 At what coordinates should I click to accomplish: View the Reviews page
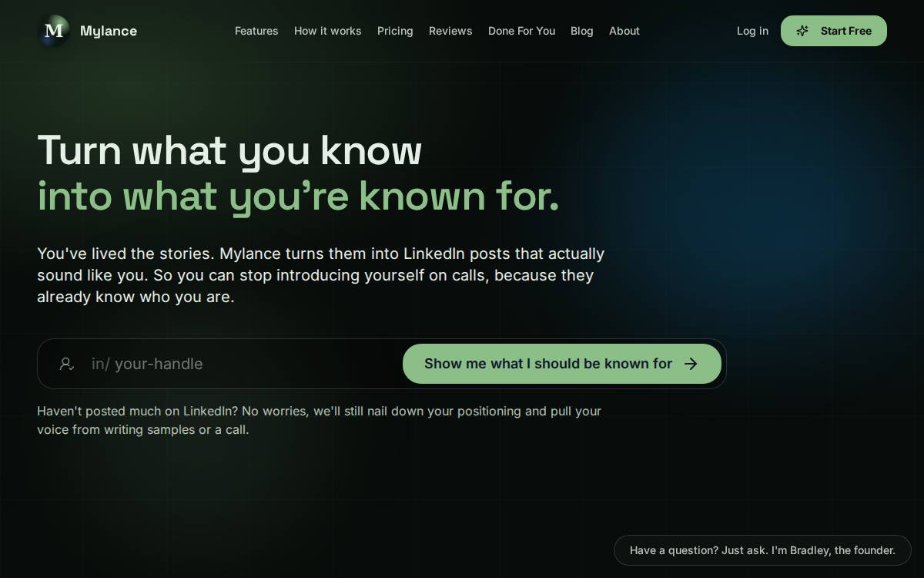[x=450, y=31]
